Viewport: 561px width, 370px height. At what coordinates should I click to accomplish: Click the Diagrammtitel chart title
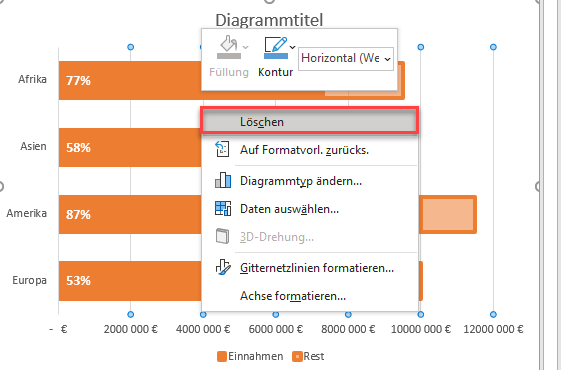coord(269,20)
